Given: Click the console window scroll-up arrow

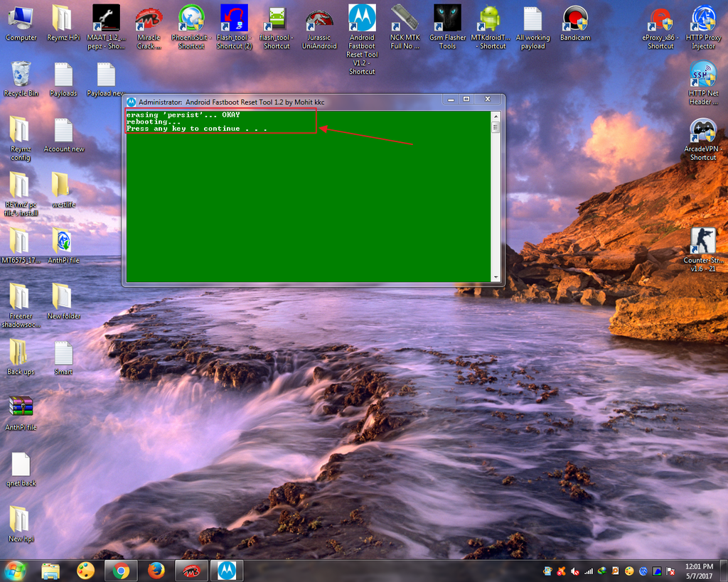Looking at the screenshot, I should tap(496, 117).
